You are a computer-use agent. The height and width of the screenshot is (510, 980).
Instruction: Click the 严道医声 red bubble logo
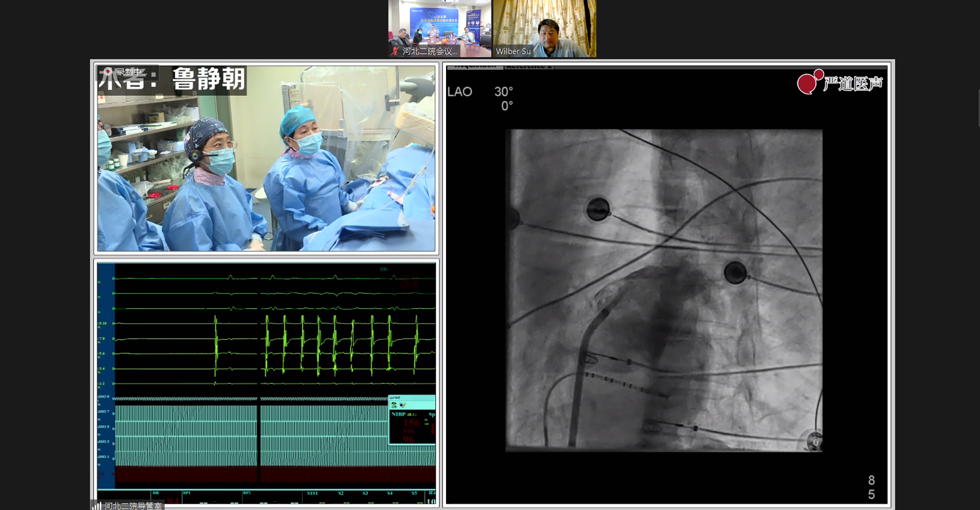(x=809, y=82)
